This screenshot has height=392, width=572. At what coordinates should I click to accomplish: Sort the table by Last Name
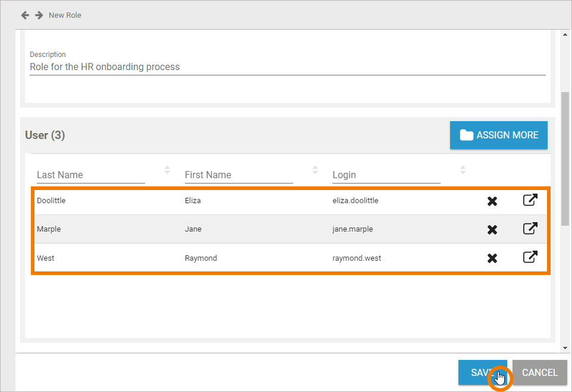167,170
